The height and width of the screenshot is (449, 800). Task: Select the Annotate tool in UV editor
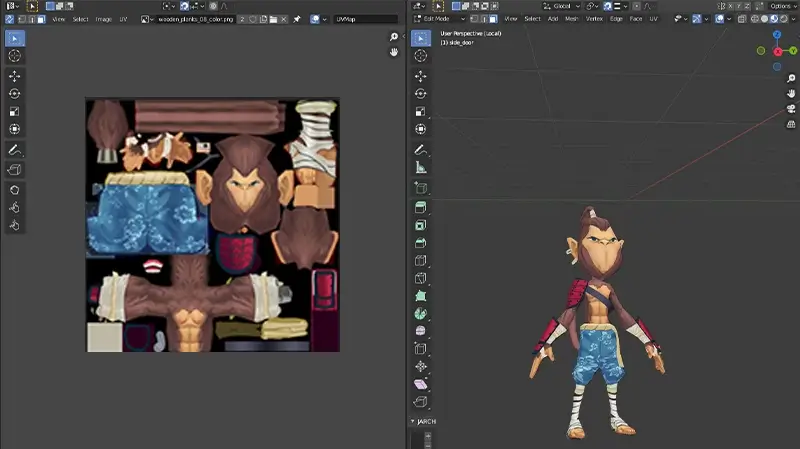[x=14, y=149]
